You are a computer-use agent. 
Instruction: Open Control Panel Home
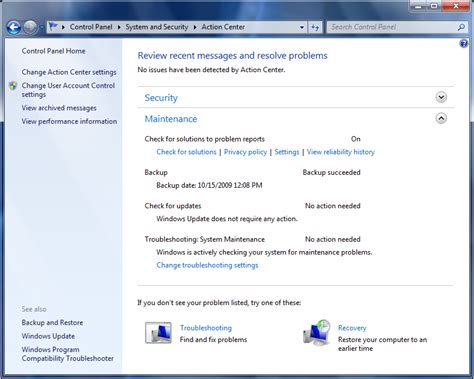[53, 51]
